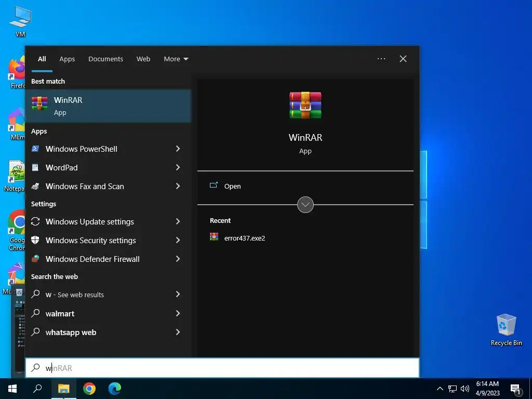Open the Recycle Bin desktop icon

click(x=506, y=330)
